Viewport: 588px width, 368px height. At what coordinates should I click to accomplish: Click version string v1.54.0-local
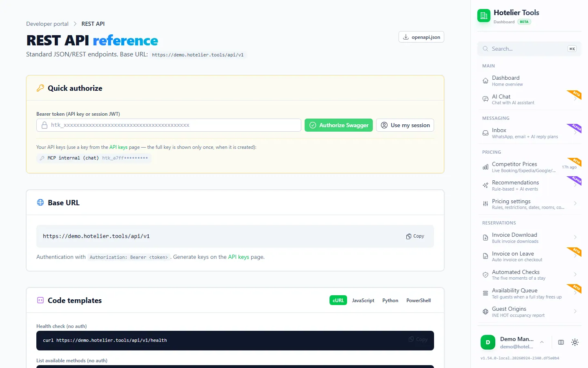(x=520, y=358)
